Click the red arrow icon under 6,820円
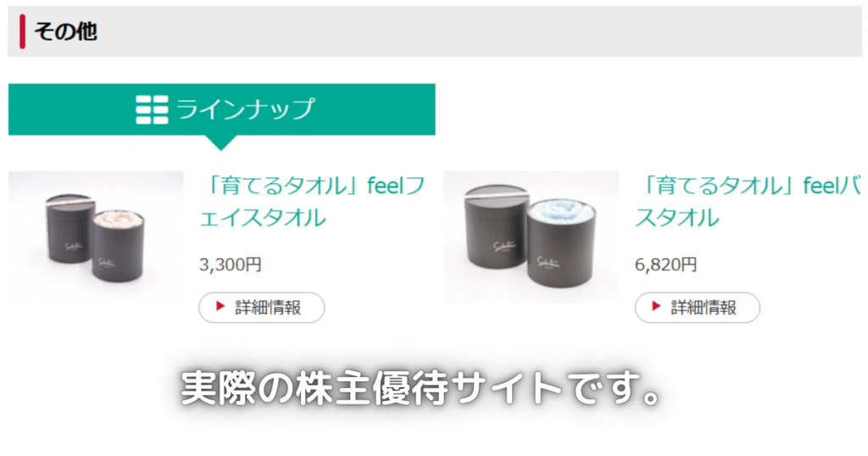The width and height of the screenshot is (868, 456). [x=656, y=306]
